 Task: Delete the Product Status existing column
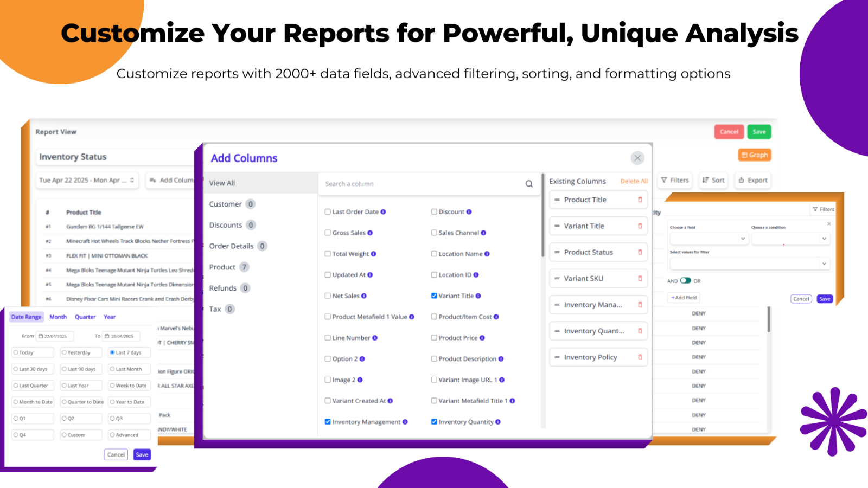640,252
